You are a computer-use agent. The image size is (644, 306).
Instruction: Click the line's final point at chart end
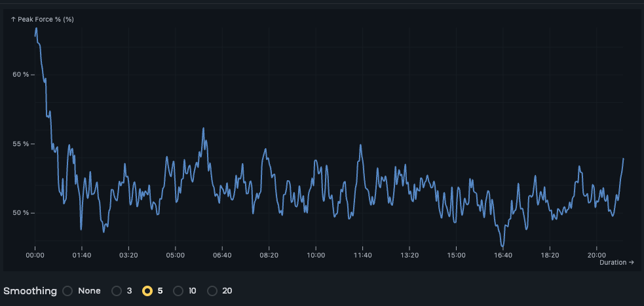(623, 159)
